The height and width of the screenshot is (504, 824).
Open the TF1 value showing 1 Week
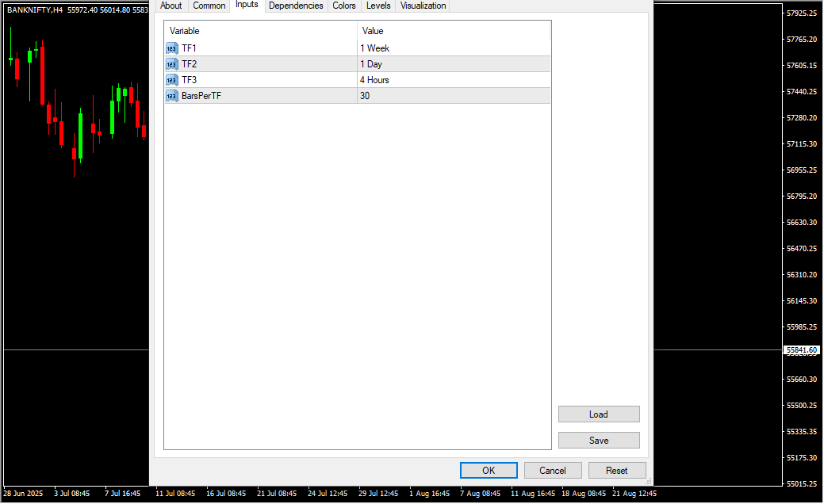pyautogui.click(x=453, y=48)
